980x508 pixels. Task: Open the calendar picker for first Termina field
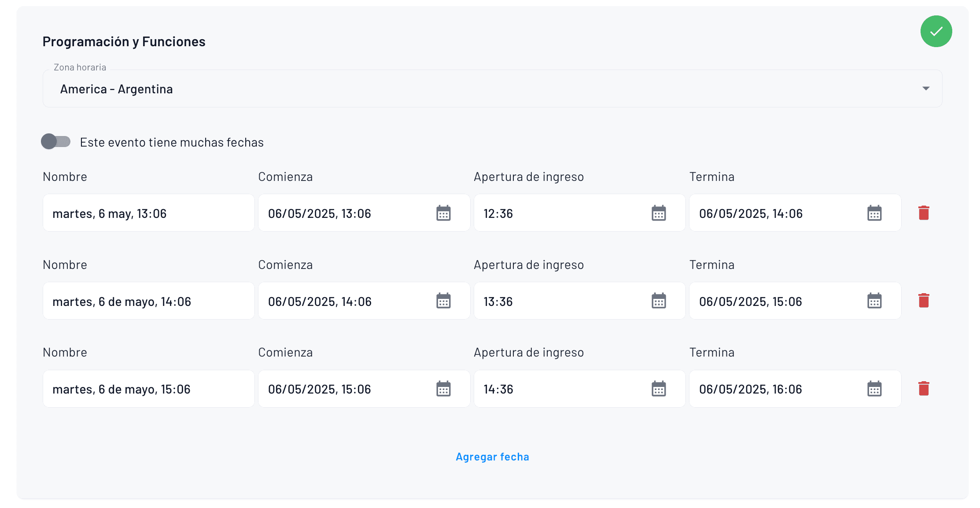click(875, 213)
